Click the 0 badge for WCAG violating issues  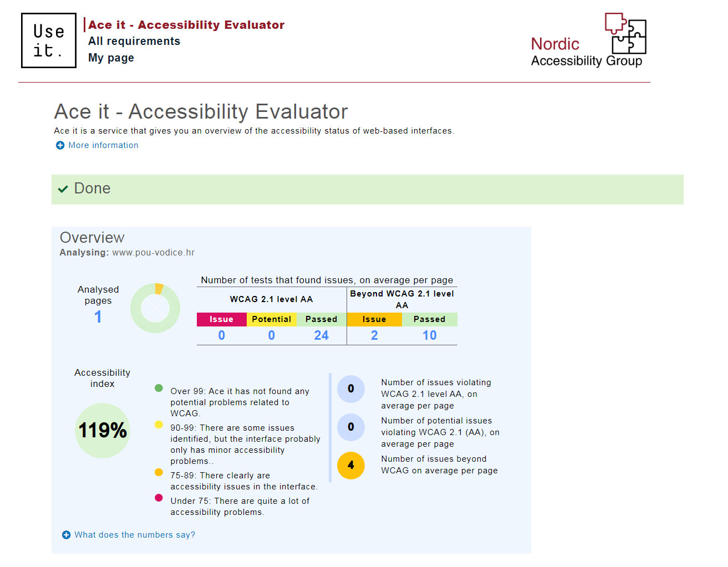[x=351, y=389]
